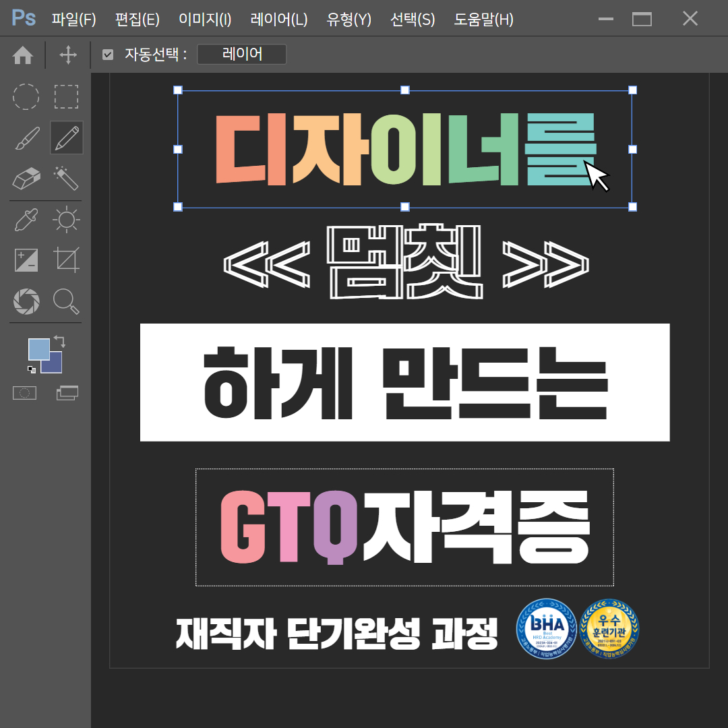Screen dimensions: 728x728
Task: Select the Eraser tool
Action: point(26,179)
